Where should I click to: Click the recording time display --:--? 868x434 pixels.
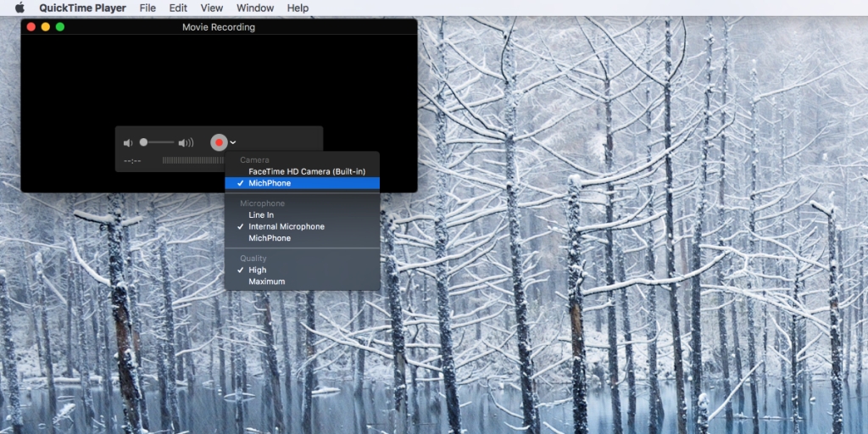click(132, 160)
